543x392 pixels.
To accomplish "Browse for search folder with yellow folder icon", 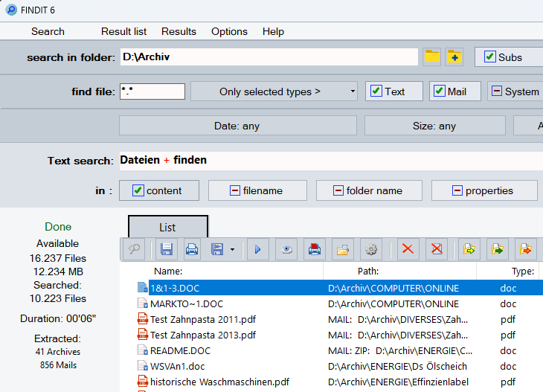I will coord(432,57).
